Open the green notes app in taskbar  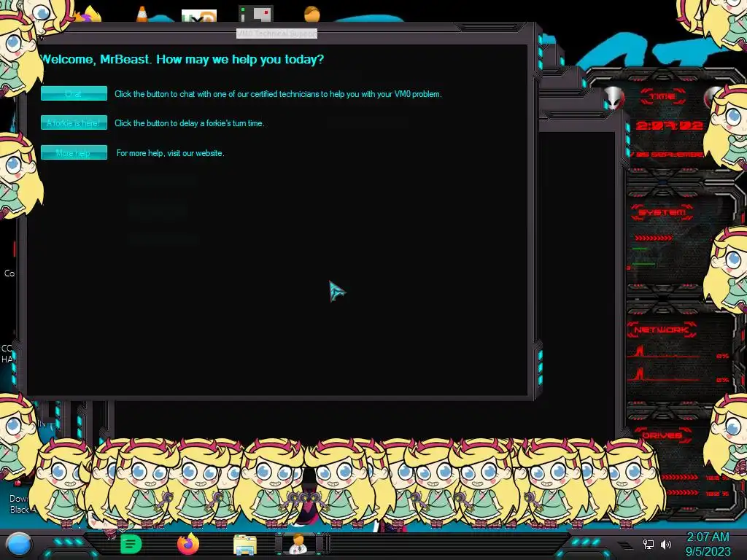pyautogui.click(x=131, y=544)
